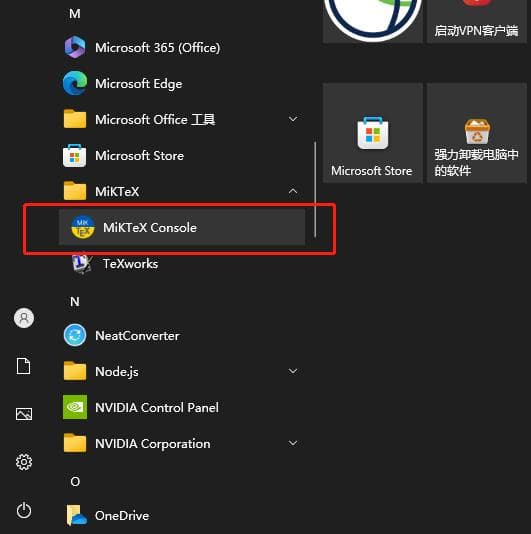Click the Power button icon
531x534 pixels.
pyautogui.click(x=24, y=510)
